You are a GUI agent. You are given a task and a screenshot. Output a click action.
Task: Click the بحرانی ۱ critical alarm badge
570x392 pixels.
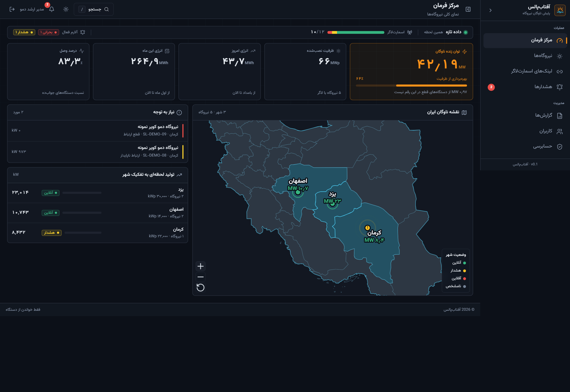coord(49,32)
